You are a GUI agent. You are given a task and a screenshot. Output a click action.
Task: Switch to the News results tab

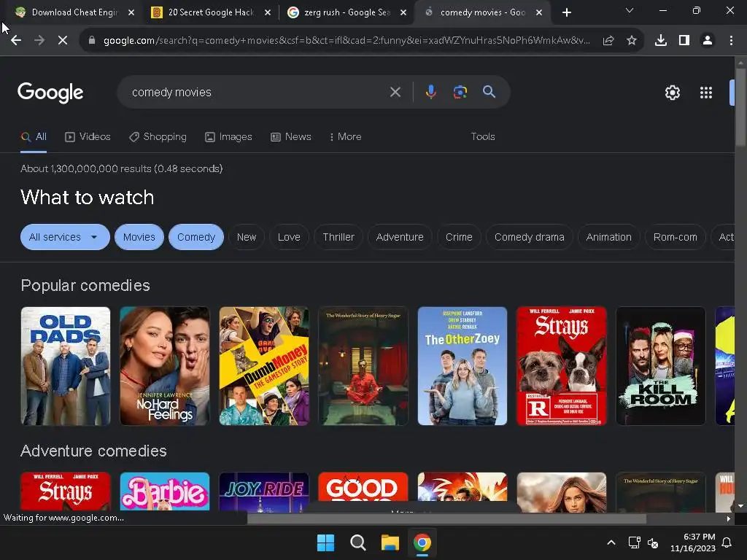click(x=291, y=136)
